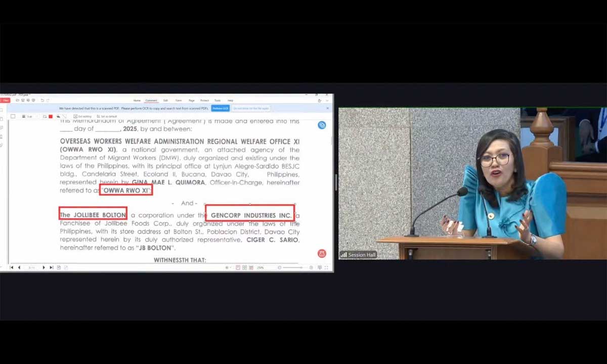Click the zoom in plus button

[311, 267]
